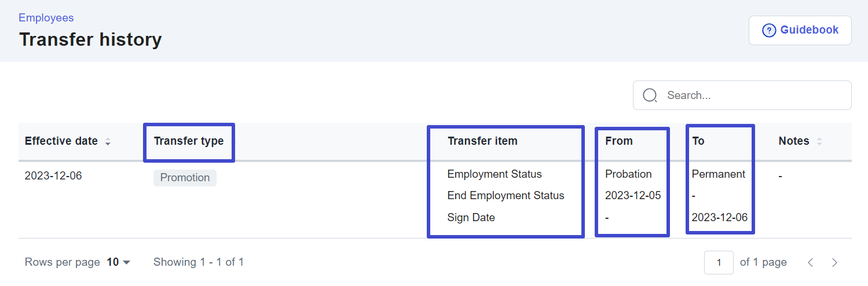Go to previous page arrow
The width and height of the screenshot is (868, 286).
point(811,263)
